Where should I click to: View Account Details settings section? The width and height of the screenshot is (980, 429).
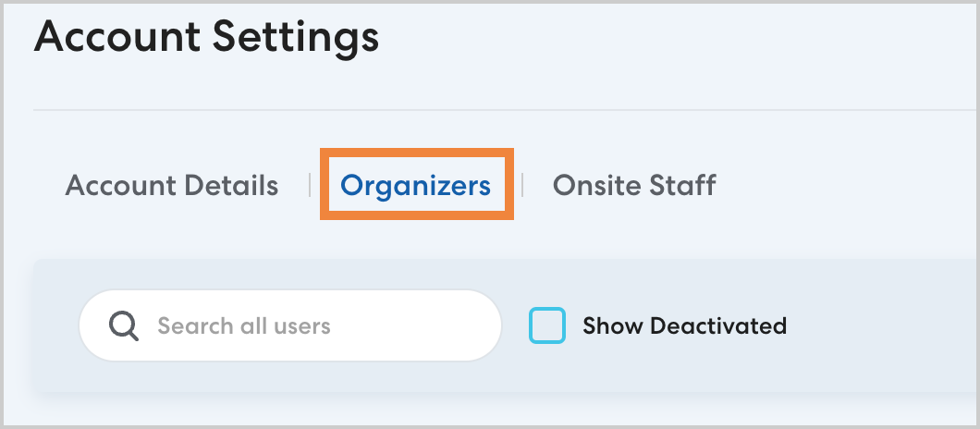click(x=172, y=185)
